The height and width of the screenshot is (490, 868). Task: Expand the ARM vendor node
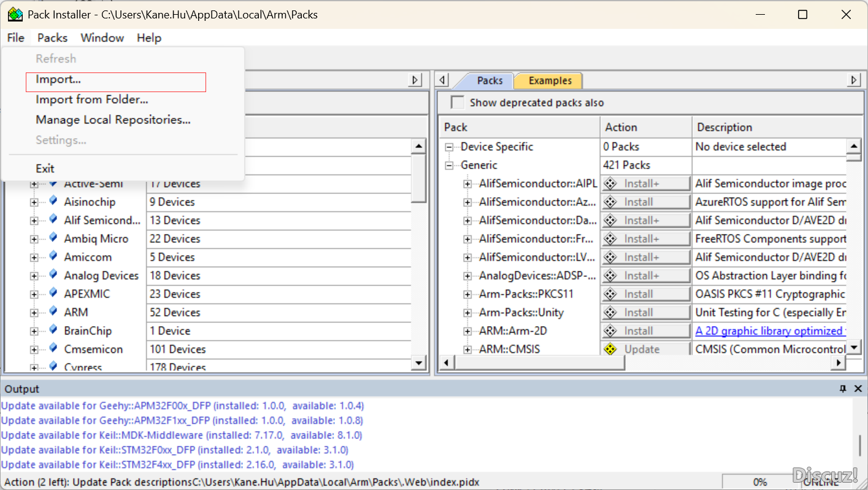[34, 313]
